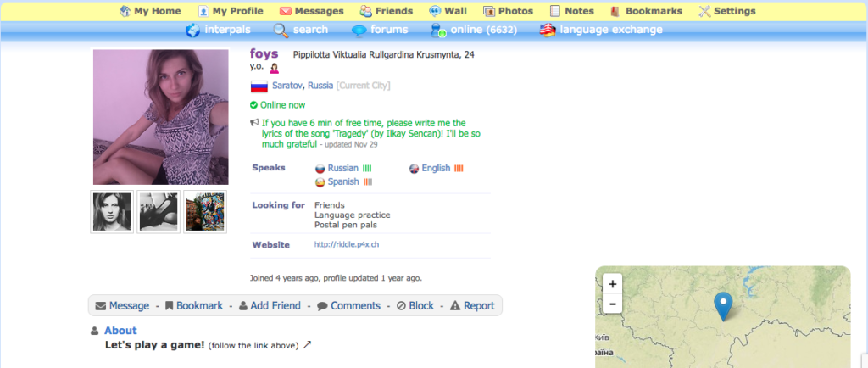Open the Spanish language link

pos(343,182)
